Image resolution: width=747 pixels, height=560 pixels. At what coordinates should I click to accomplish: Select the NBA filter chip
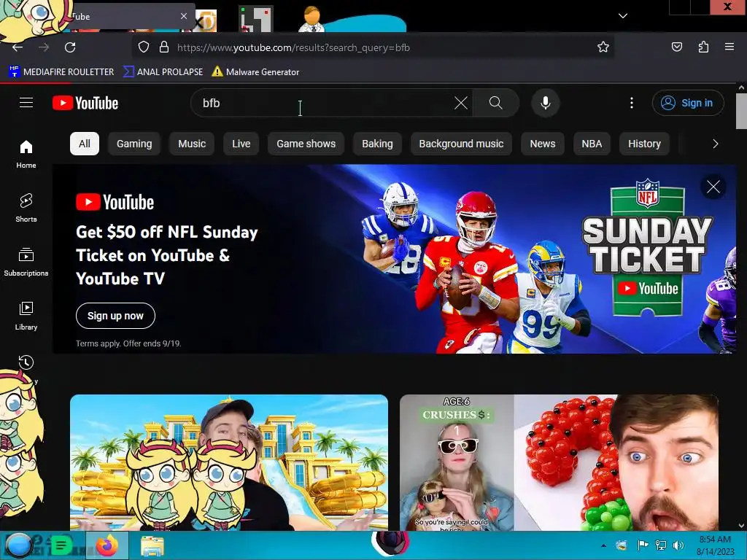click(592, 144)
